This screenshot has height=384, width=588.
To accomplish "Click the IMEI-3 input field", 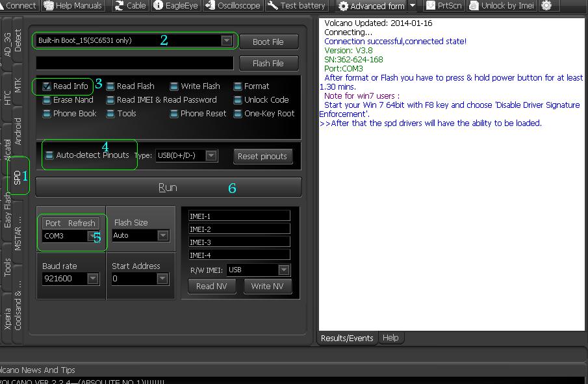I will tap(239, 242).
